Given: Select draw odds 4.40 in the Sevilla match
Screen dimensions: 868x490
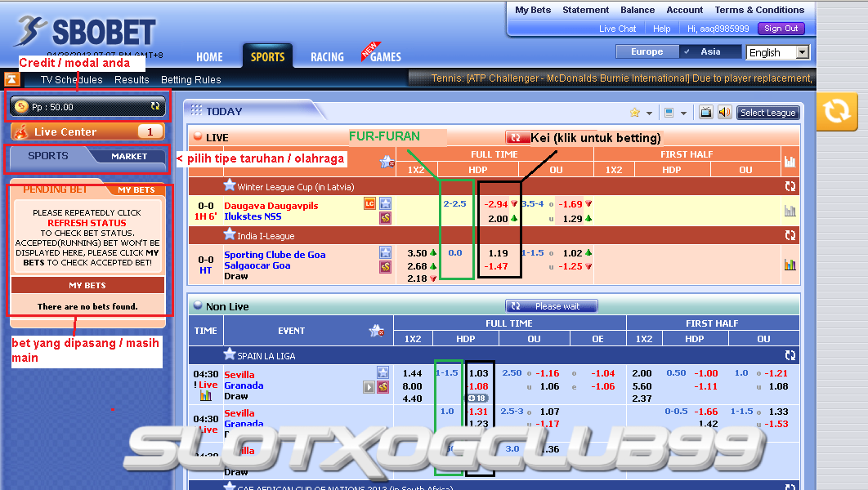Looking at the screenshot, I should pos(413,399).
